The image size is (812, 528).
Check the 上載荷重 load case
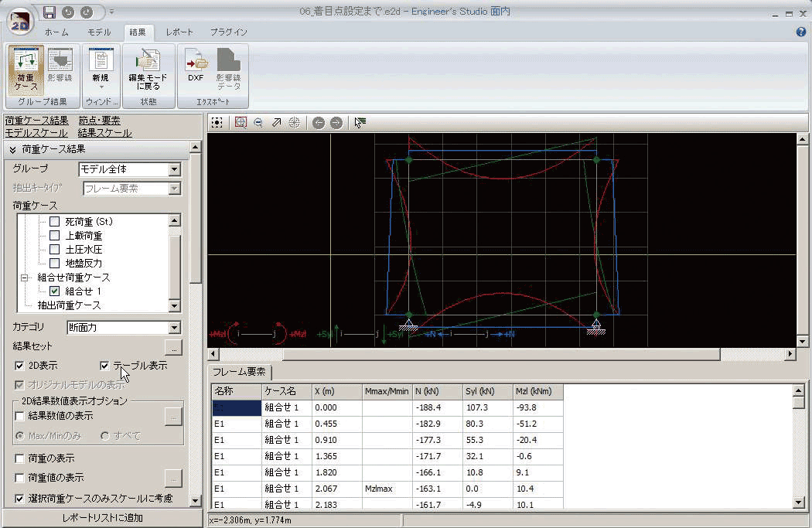54,236
